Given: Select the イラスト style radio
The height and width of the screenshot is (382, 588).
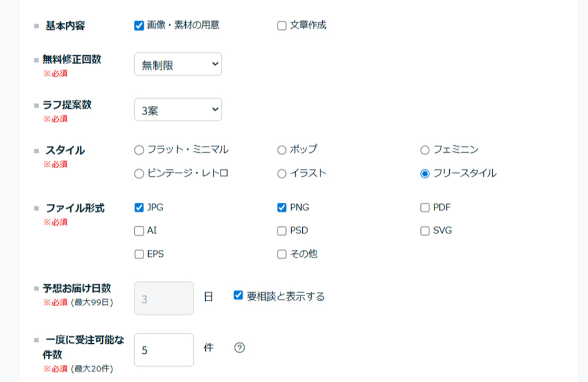Looking at the screenshot, I should pos(282,174).
